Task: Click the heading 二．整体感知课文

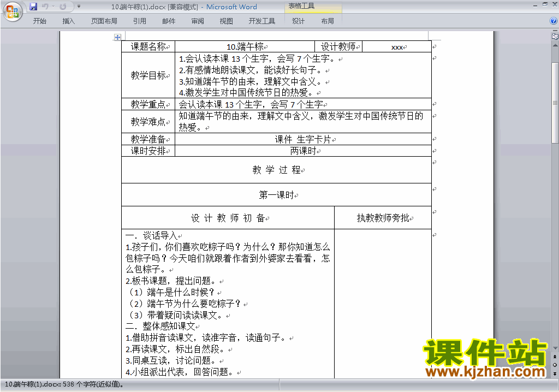Action: 160,326
